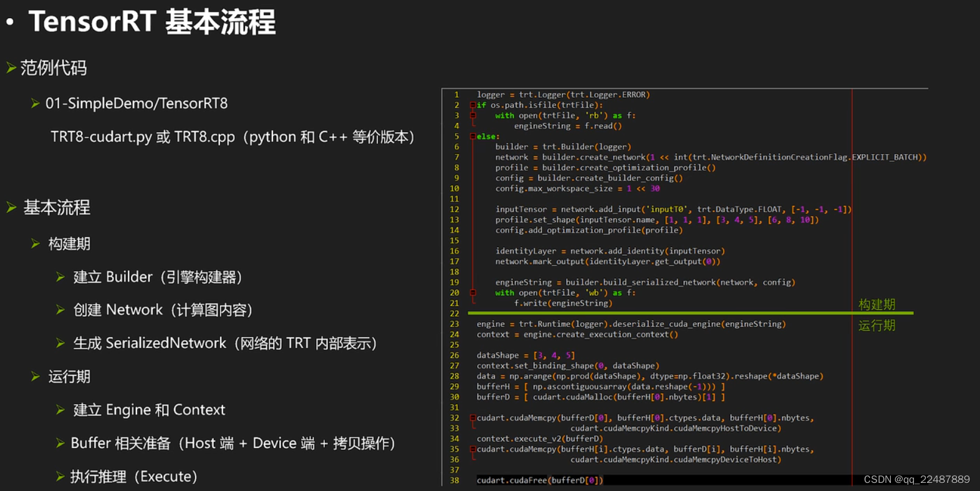
Task: Click code line 'logger = trt.Logger(trt.Logger.ERROR)'
Action: 563,95
